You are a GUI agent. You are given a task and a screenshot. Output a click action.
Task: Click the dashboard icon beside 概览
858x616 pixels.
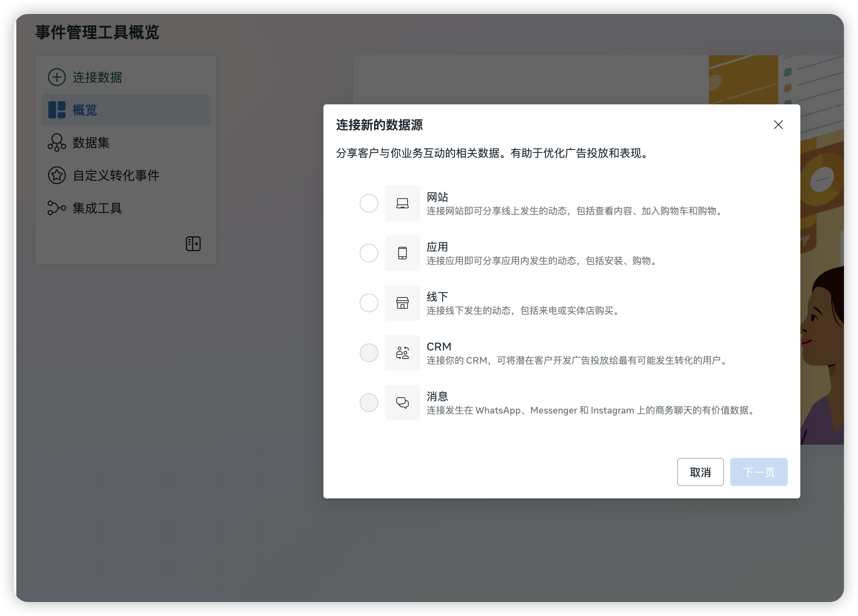click(57, 110)
